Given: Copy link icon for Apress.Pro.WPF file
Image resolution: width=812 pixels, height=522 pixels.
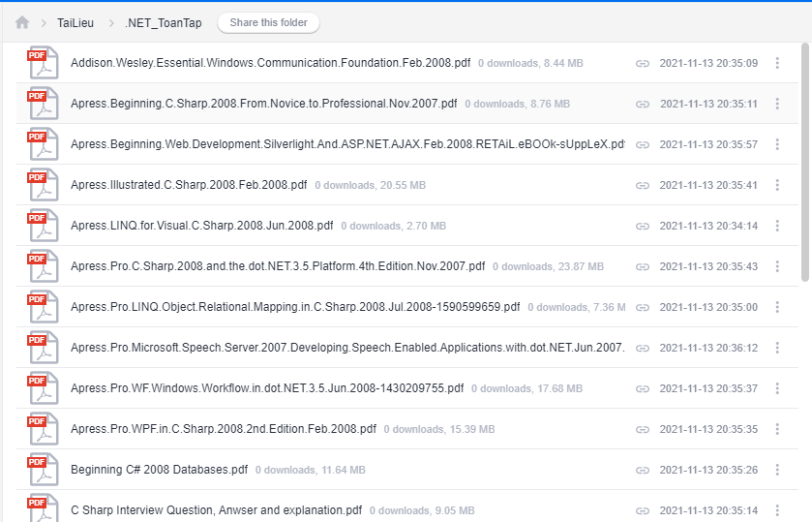Looking at the screenshot, I should pyautogui.click(x=643, y=430).
